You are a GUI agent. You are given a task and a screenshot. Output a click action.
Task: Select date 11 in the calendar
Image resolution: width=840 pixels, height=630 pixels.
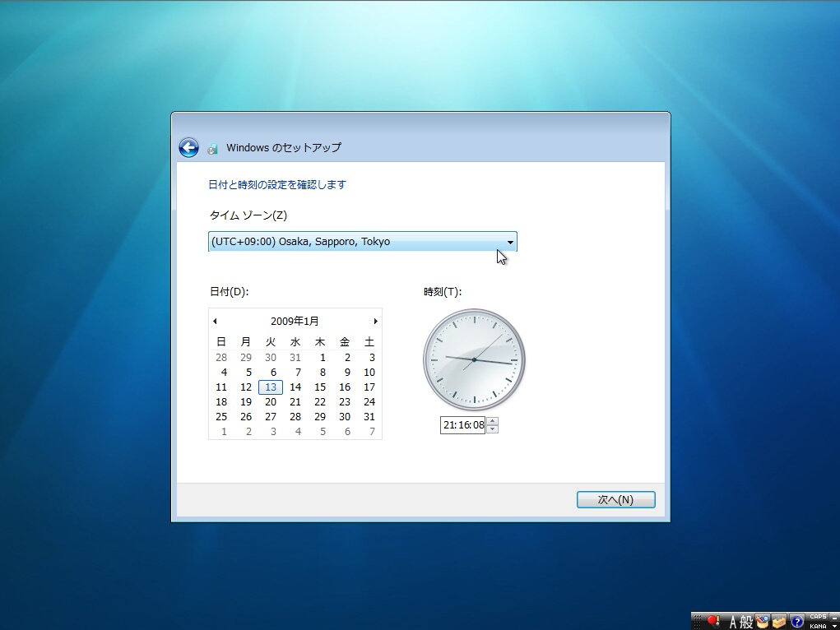(221, 387)
